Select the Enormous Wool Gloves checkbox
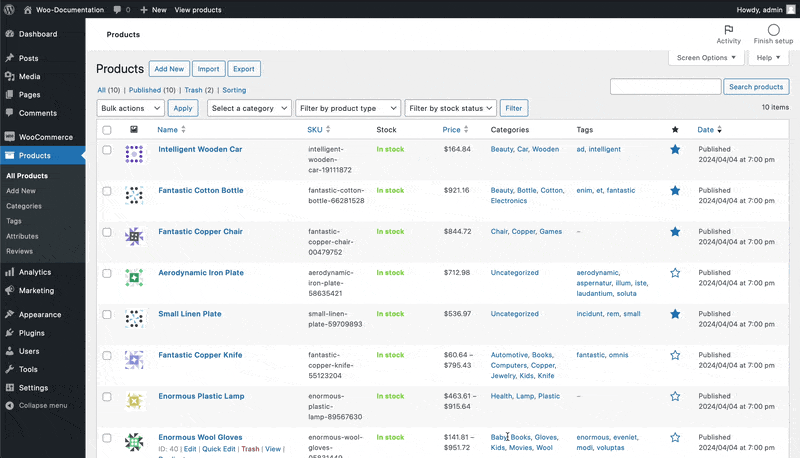This screenshot has height=458, width=800. [107, 438]
